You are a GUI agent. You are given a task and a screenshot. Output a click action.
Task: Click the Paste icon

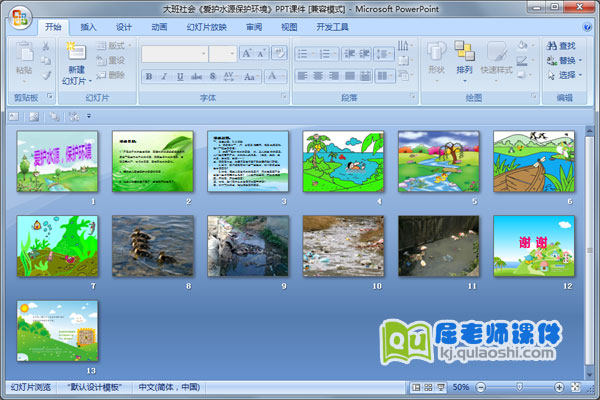pos(24,51)
